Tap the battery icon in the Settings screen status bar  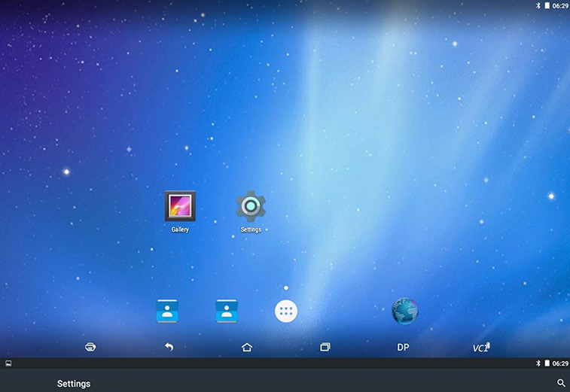pyautogui.click(x=547, y=363)
